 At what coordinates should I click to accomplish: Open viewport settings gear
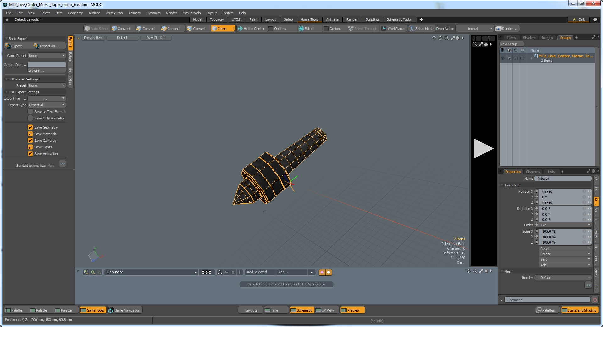click(458, 38)
